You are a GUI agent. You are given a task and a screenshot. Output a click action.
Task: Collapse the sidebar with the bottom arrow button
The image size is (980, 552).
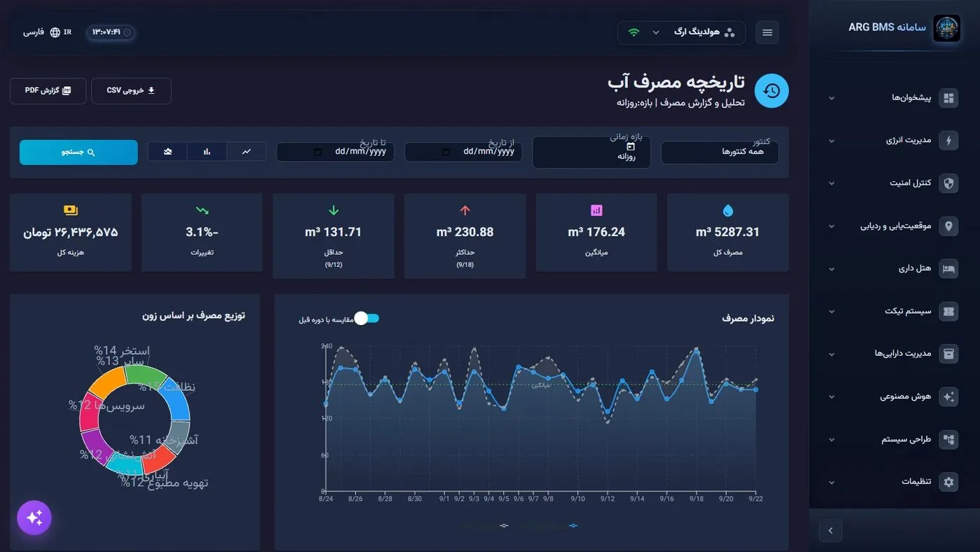click(x=830, y=531)
